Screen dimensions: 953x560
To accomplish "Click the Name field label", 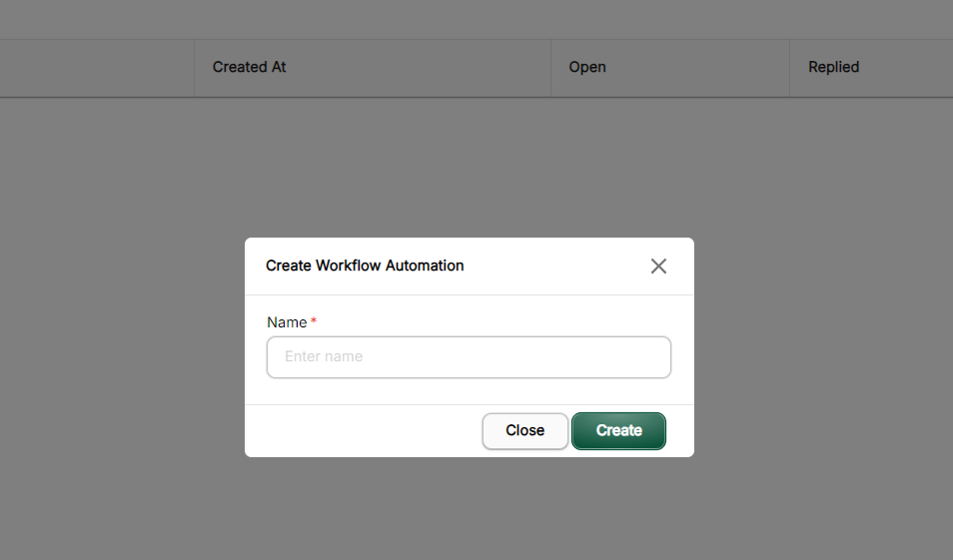I will pyautogui.click(x=287, y=322).
